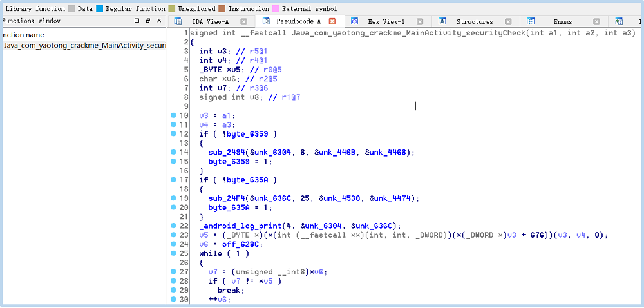The height and width of the screenshot is (308, 644).
Task: Toggle breakpoint dot on line 22
Action: coord(173,226)
